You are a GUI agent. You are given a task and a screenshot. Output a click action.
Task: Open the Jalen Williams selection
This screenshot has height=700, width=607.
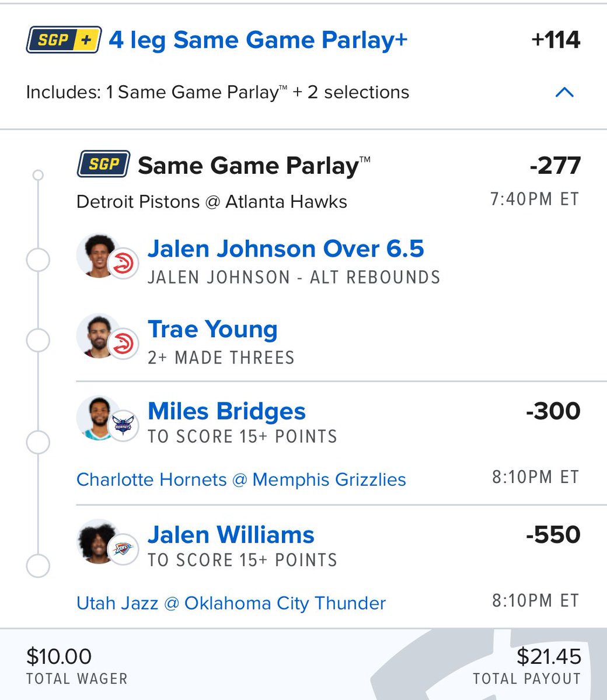231,535
